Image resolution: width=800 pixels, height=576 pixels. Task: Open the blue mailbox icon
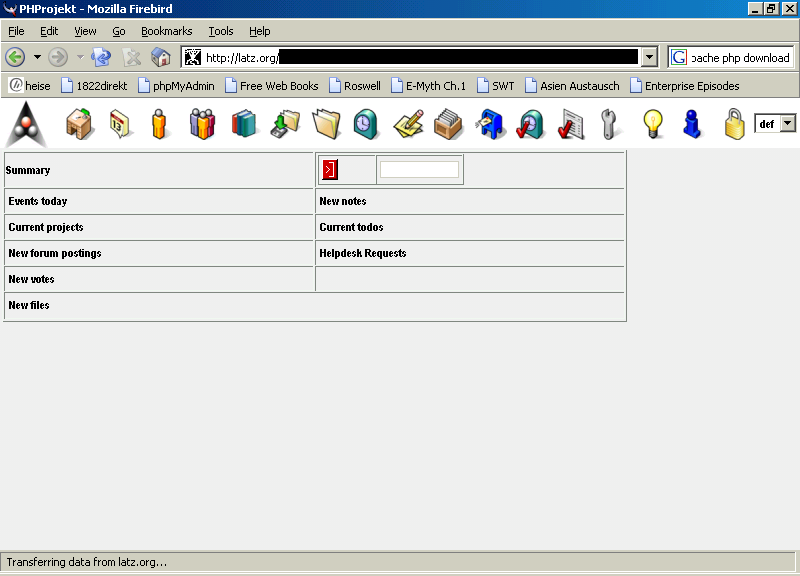[490, 124]
